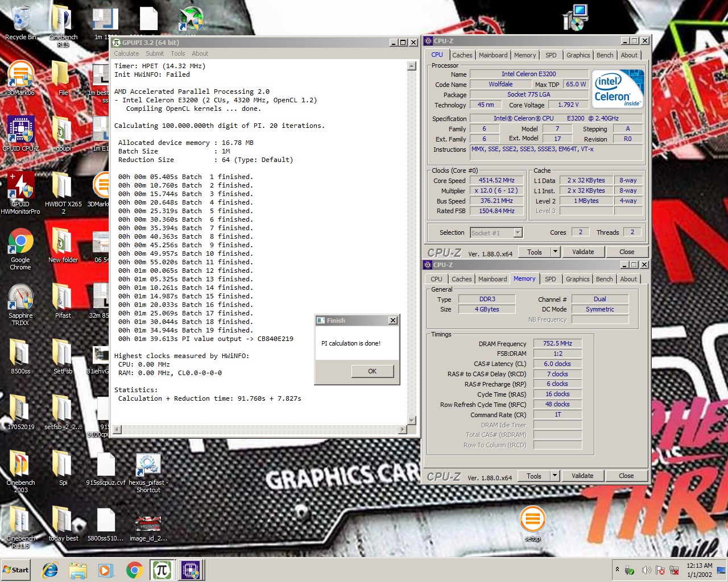The width and height of the screenshot is (728, 582).
Task: Open Windows Explorer from the taskbar
Action: [78, 570]
